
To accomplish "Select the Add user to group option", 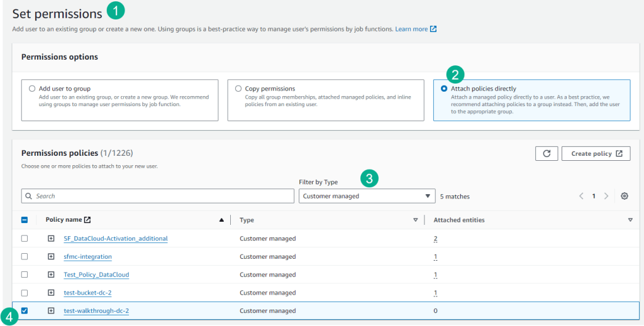I will coord(32,89).
